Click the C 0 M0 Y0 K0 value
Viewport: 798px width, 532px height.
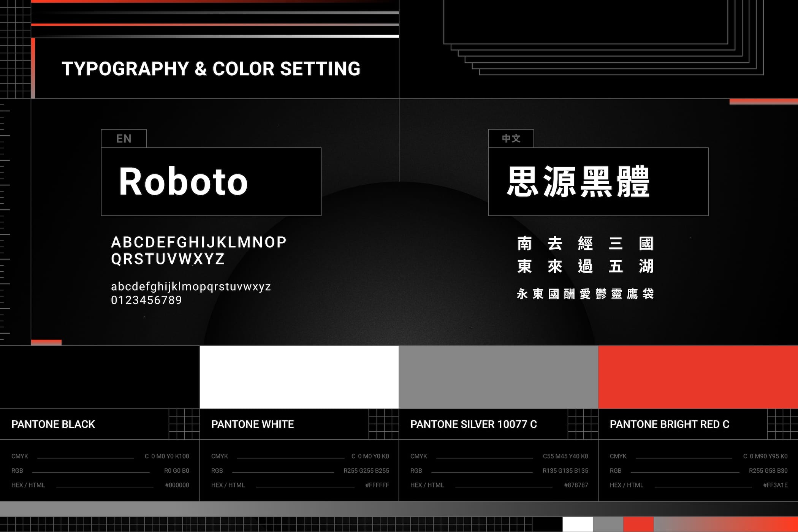tap(370, 456)
